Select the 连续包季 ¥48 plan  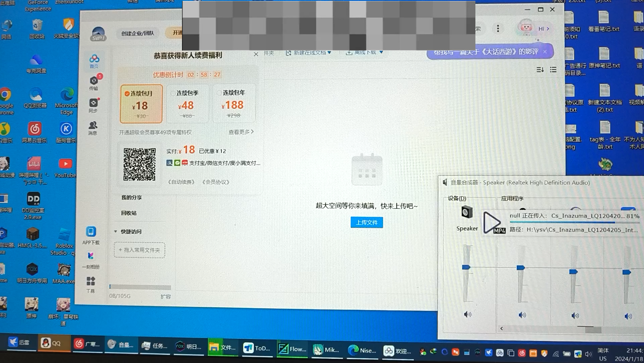[187, 104]
